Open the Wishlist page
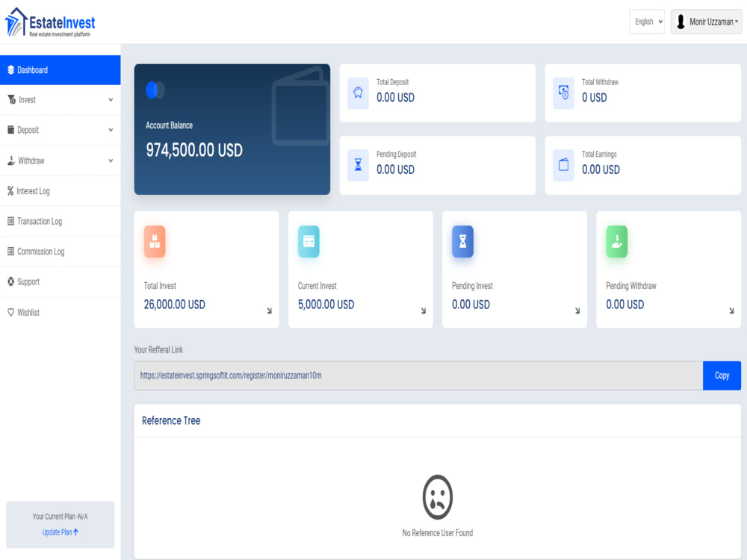 click(x=60, y=312)
